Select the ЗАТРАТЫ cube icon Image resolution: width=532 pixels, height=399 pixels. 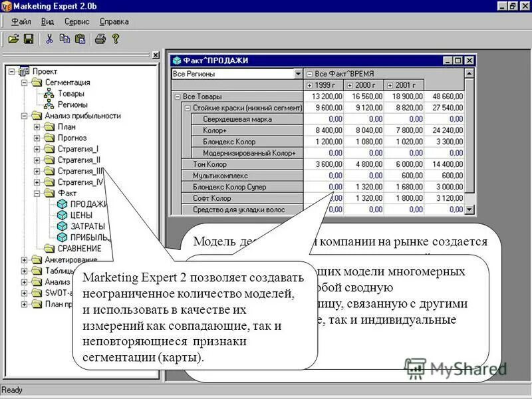pos(62,226)
